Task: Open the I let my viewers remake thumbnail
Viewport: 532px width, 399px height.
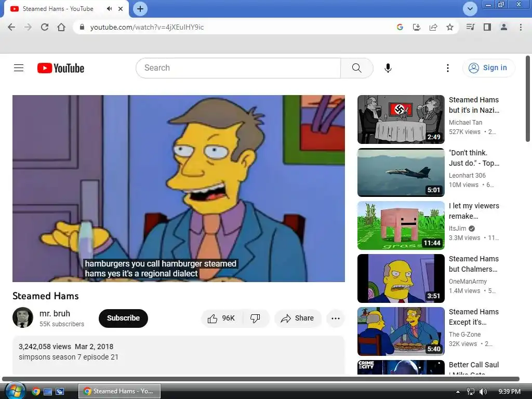Action: point(401,225)
